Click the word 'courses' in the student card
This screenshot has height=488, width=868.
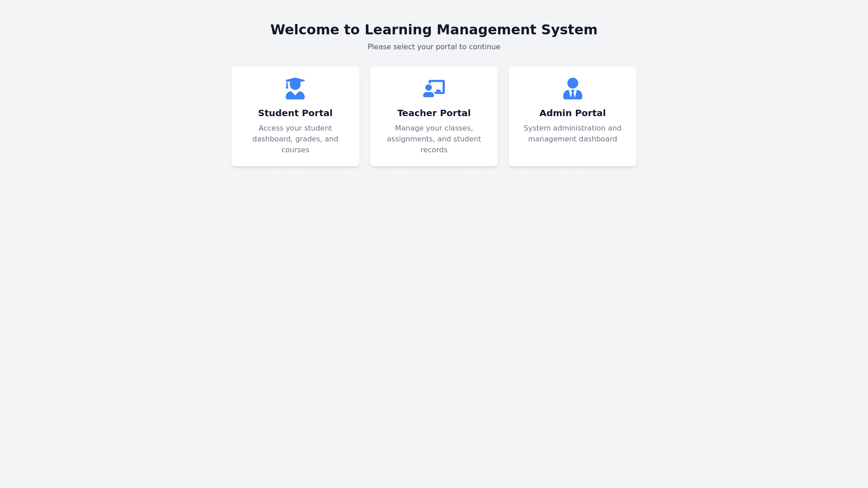pos(295,150)
